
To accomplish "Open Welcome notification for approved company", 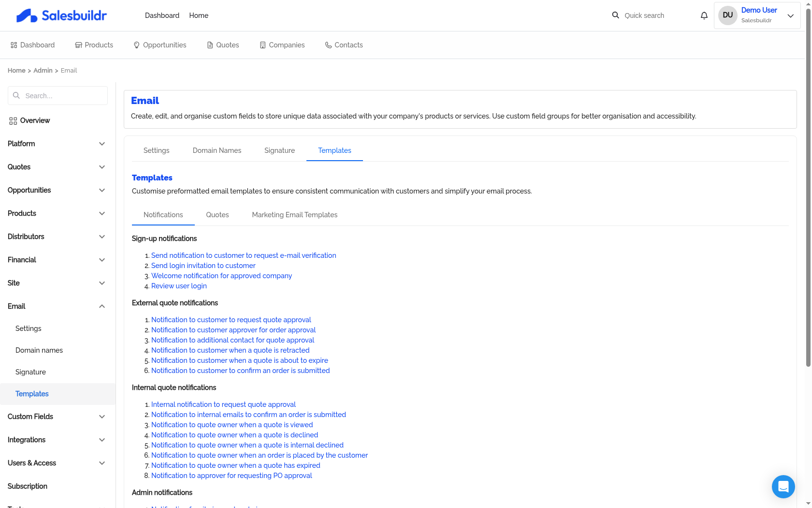I will pyautogui.click(x=221, y=276).
